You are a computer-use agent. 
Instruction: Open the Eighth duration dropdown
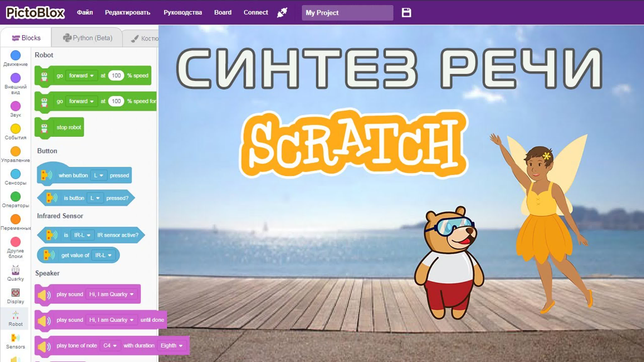(x=172, y=346)
